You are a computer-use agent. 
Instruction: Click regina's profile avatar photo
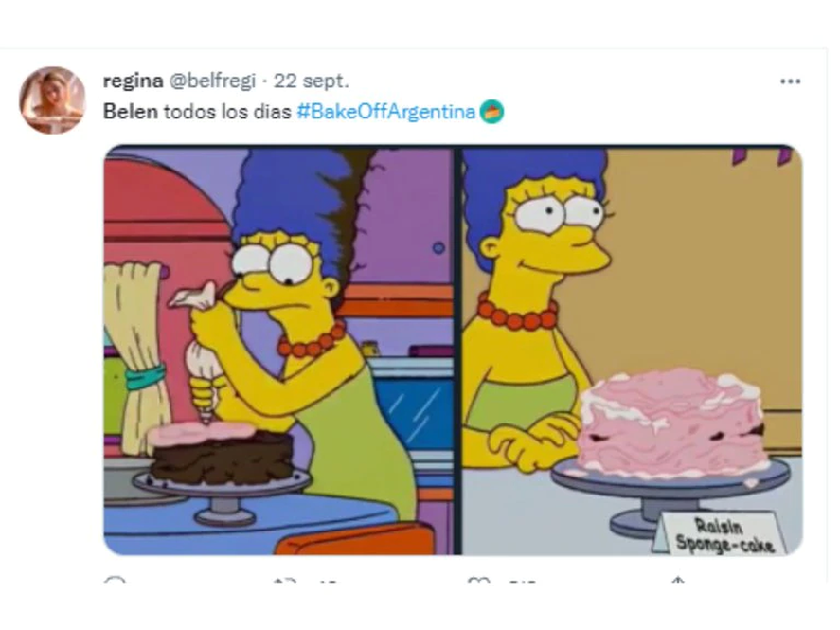point(52,100)
